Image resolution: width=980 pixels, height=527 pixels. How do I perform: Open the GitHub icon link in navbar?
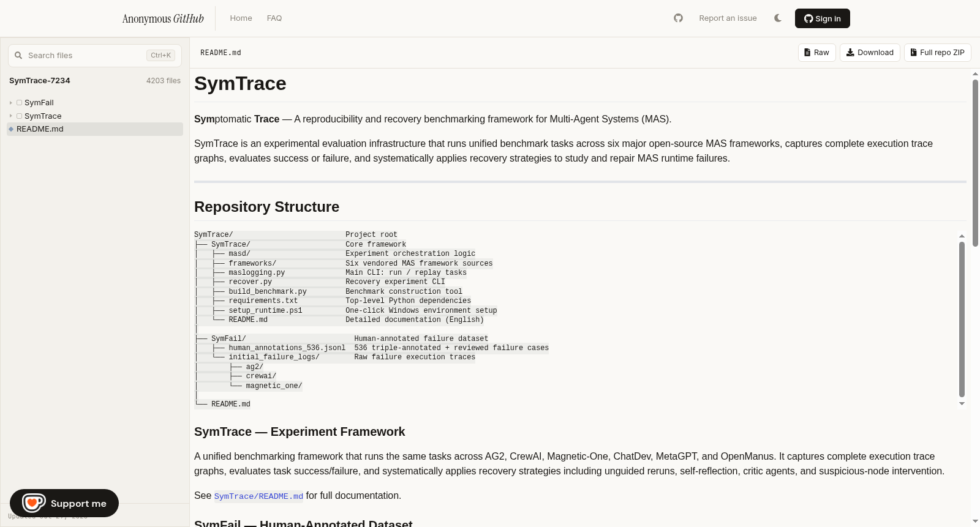tap(678, 18)
